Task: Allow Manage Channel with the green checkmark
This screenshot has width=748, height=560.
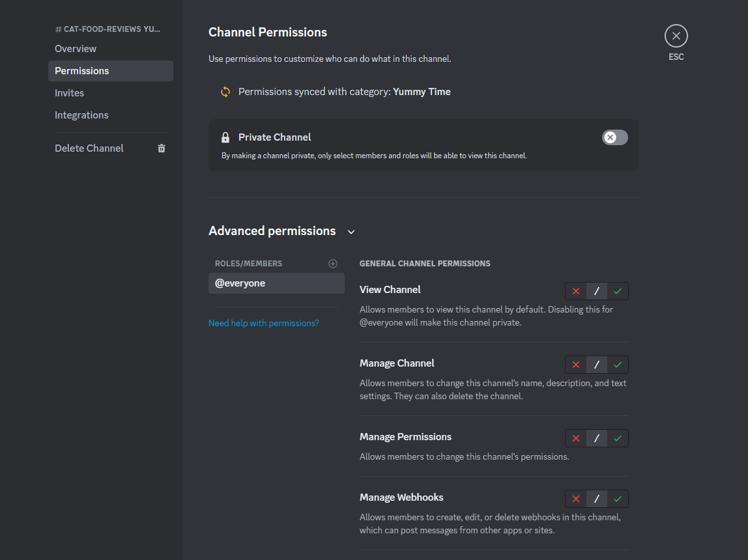Action: tap(617, 365)
